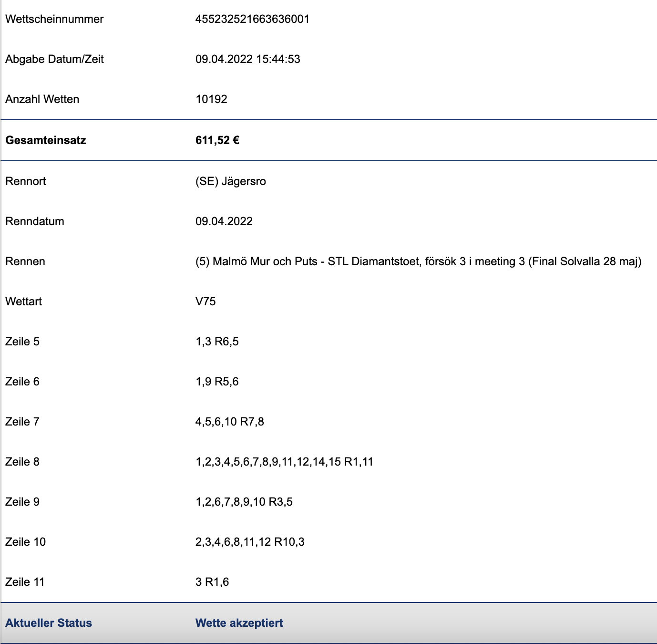This screenshot has height=644, width=657.
Task: Select the race date 09.04.2022
Action: (224, 221)
